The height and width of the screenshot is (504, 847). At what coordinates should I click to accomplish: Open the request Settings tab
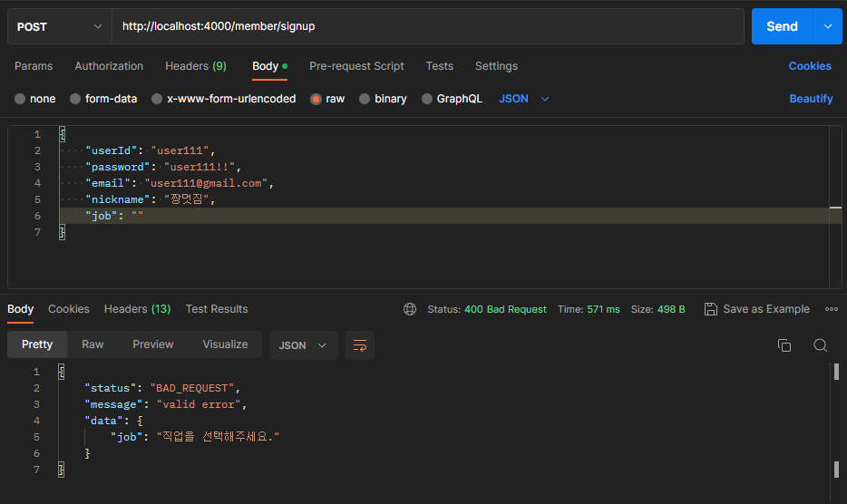496,66
